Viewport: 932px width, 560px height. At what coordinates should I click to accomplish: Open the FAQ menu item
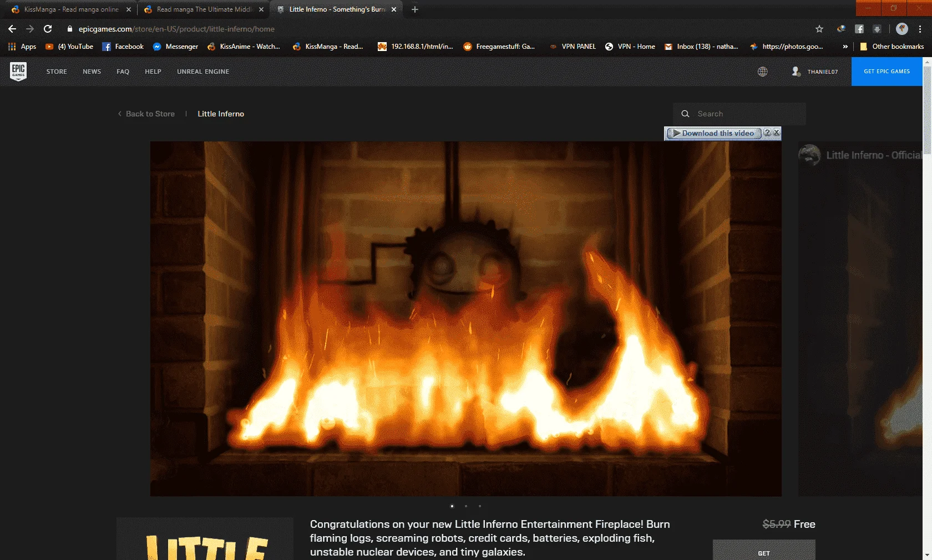(x=123, y=72)
